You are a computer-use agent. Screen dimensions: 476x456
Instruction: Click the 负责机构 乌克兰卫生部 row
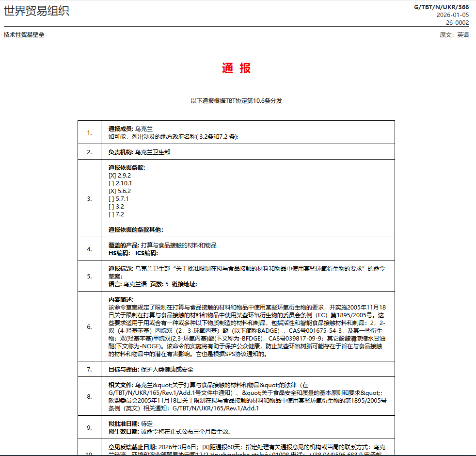click(x=139, y=152)
